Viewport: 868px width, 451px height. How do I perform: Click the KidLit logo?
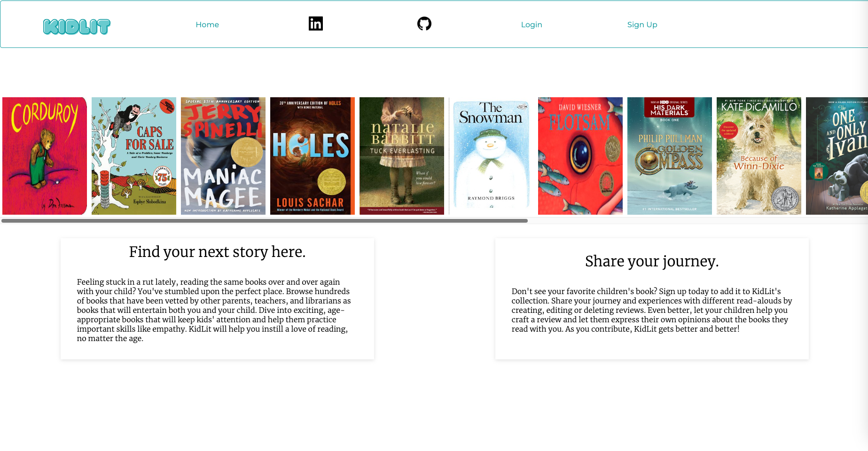tap(77, 27)
